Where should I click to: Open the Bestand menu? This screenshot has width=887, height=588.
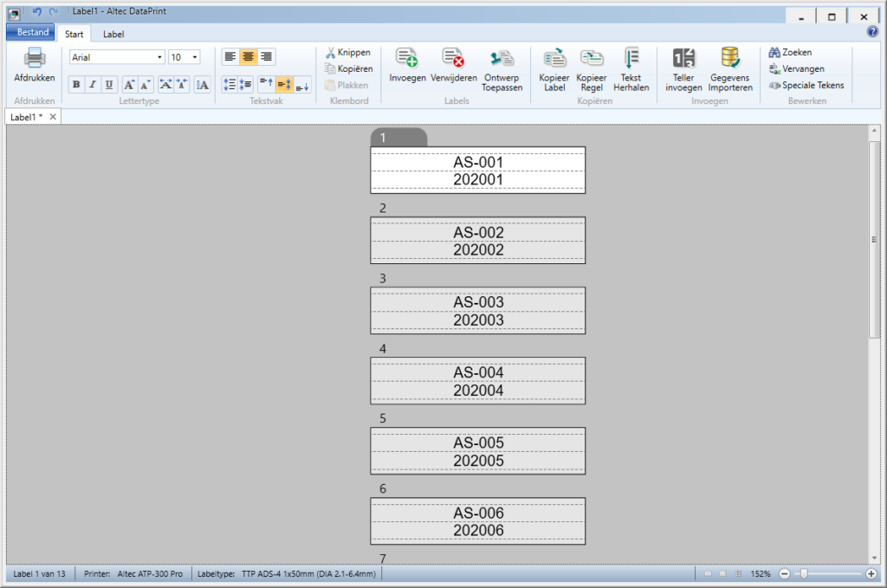(30, 31)
